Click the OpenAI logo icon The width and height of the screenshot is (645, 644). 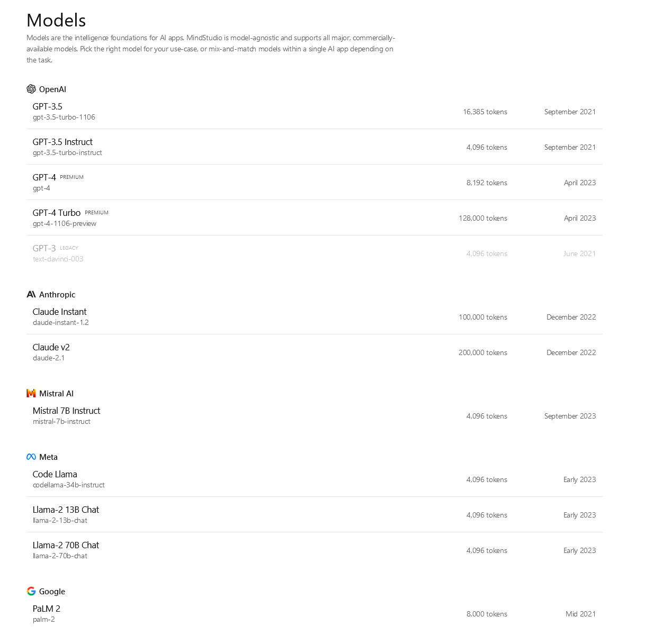pyautogui.click(x=31, y=89)
